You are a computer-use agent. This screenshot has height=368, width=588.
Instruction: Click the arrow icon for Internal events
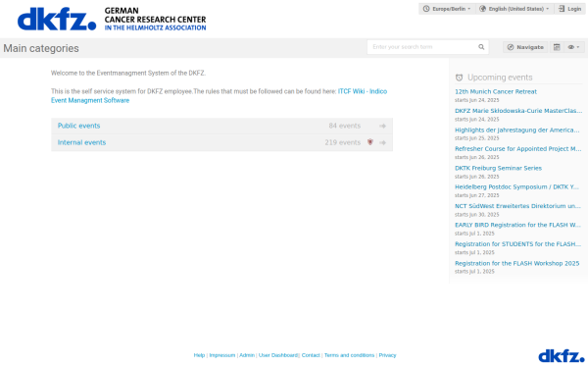[382, 142]
